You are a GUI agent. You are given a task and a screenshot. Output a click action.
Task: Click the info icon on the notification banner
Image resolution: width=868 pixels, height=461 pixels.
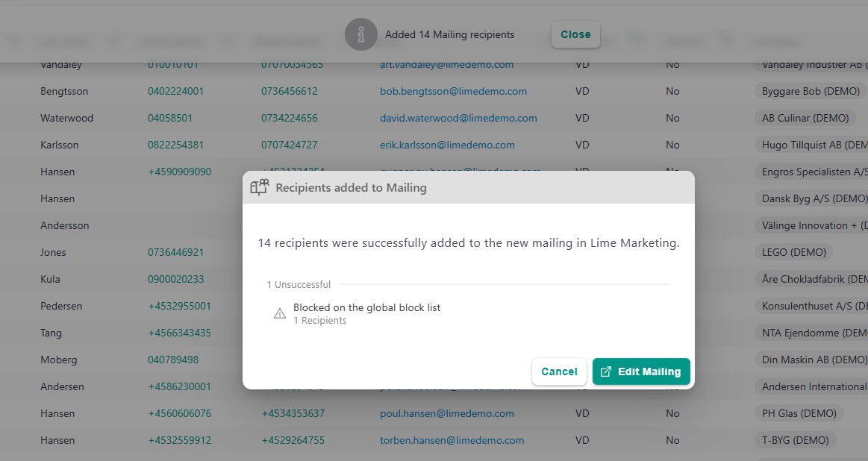point(361,34)
